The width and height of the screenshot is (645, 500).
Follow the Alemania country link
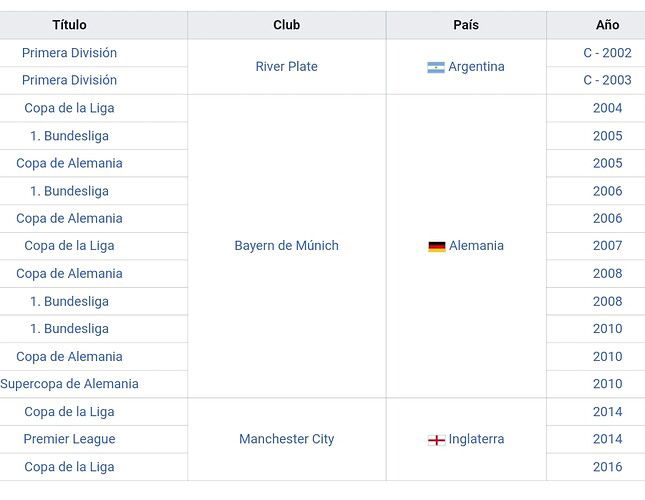(x=476, y=246)
